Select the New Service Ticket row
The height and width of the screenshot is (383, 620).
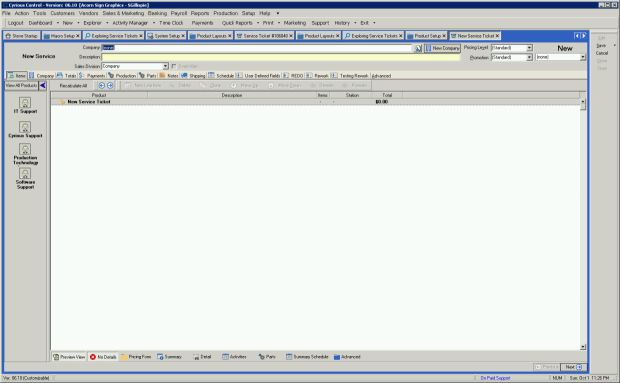coord(316,102)
